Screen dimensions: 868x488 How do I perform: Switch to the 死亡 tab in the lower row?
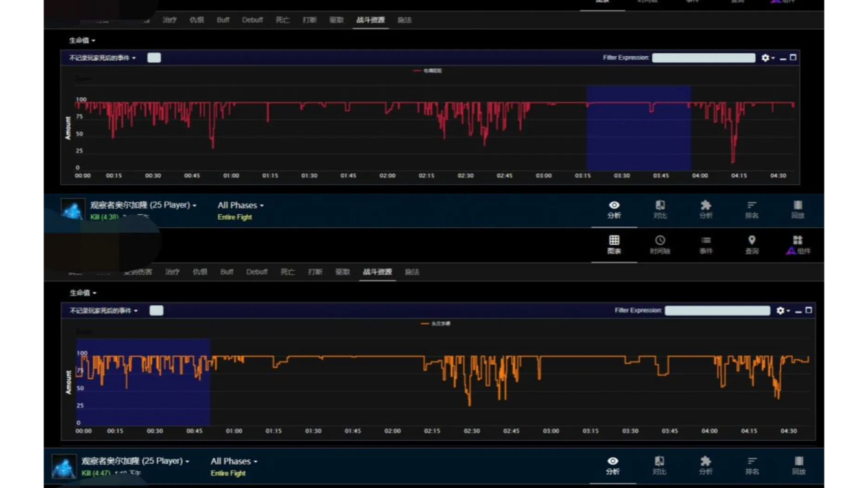click(288, 272)
